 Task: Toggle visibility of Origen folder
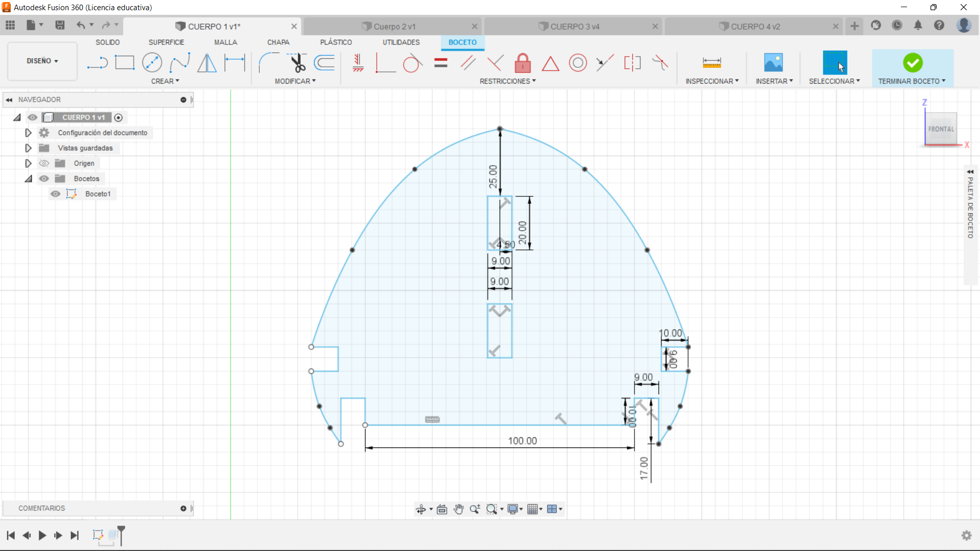click(44, 163)
